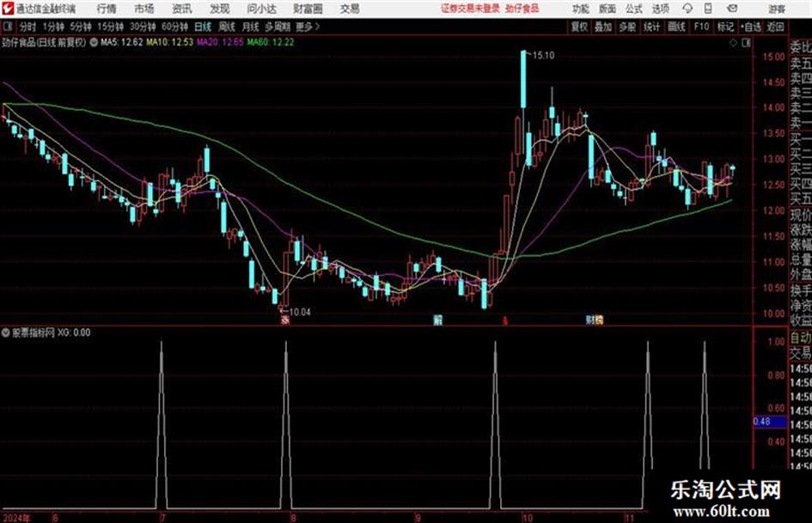Screen dimensions: 812x523
Task: Select the 月线 monthly period
Action: 250,27
